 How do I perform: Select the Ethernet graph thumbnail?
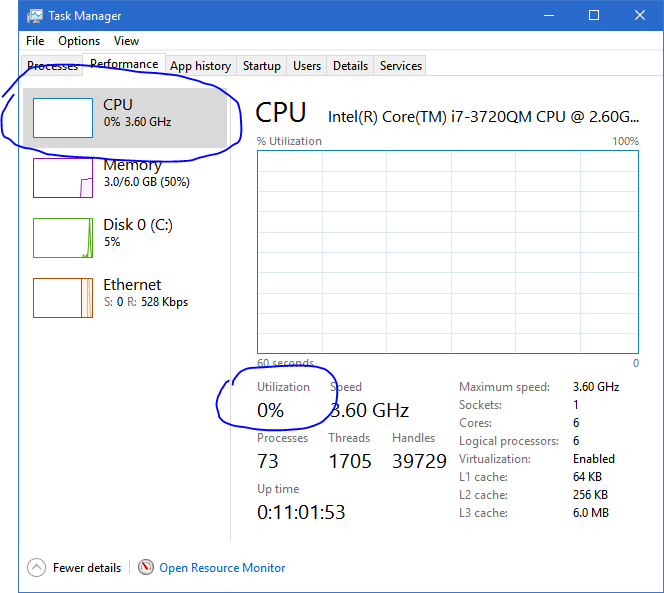click(63, 297)
